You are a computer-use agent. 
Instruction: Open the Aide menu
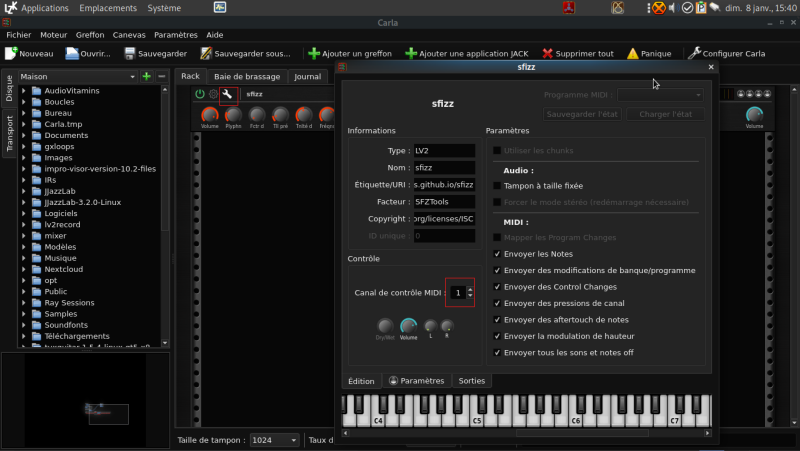(x=215, y=35)
